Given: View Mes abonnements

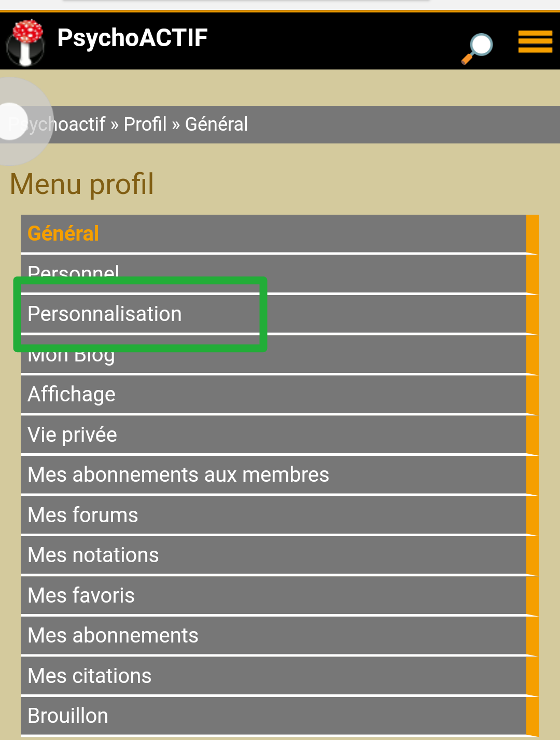Looking at the screenshot, I should tap(113, 636).
